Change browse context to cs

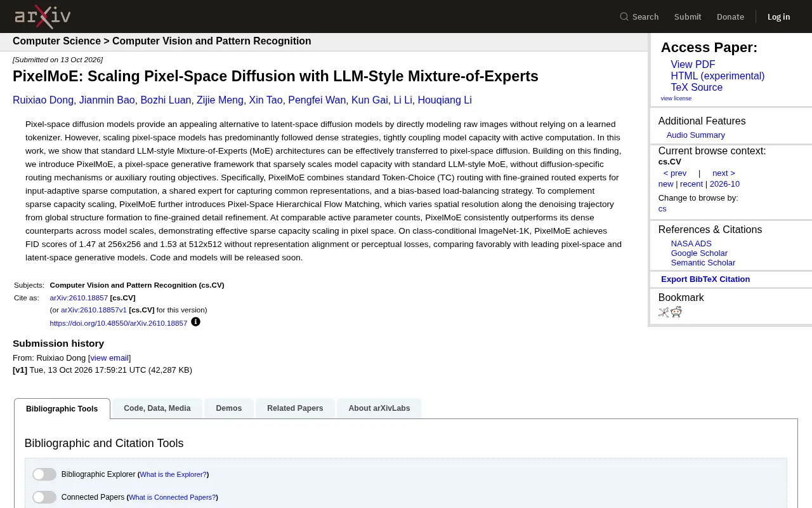pos(662,209)
